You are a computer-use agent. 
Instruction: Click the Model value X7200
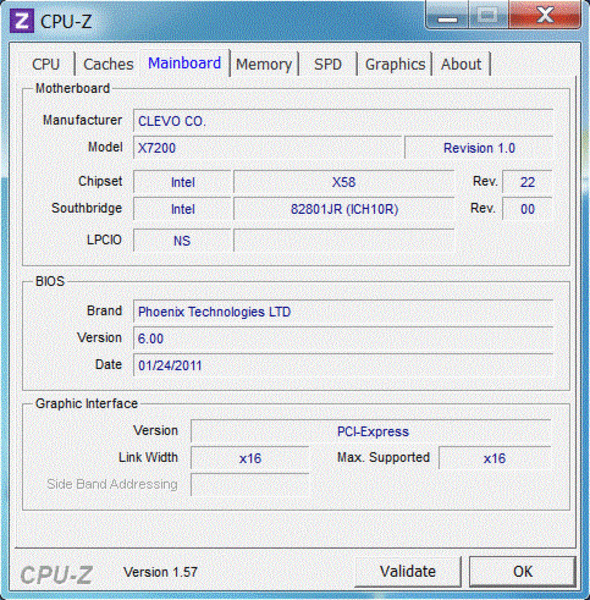[x=267, y=148]
